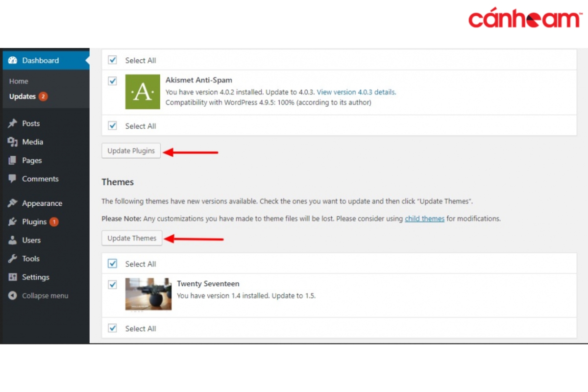The width and height of the screenshot is (588, 392).
Task: Open Posts via its pushpin icon
Action: [13, 123]
